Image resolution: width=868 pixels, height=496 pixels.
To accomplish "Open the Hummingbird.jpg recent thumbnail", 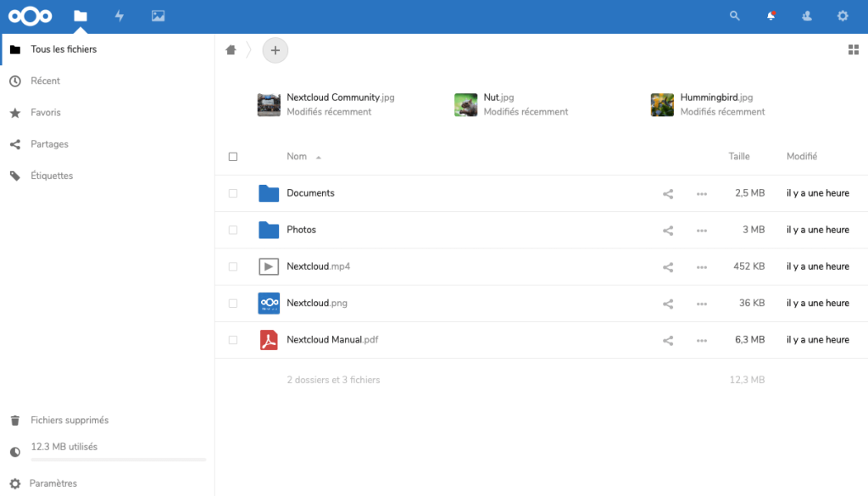I will (662, 105).
